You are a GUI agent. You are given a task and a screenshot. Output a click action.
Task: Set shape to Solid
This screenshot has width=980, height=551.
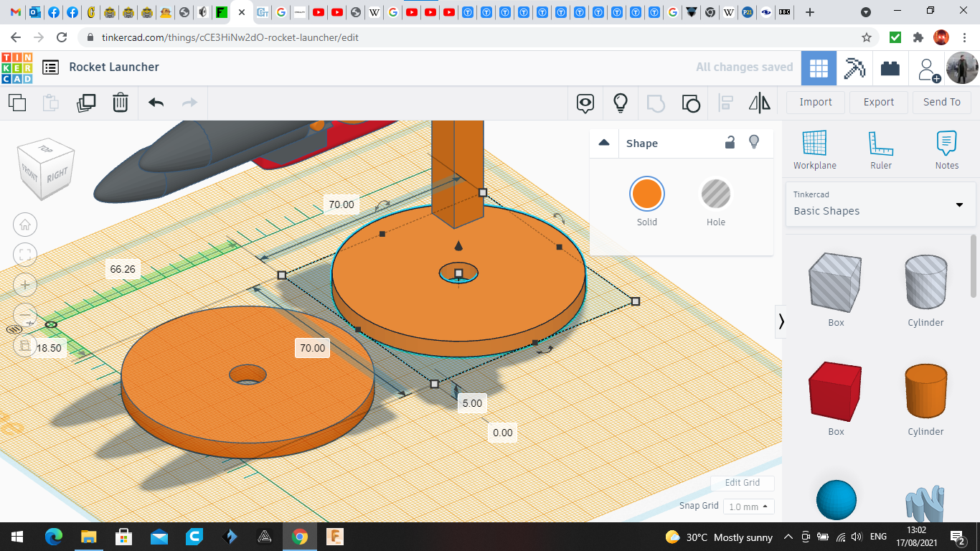(x=646, y=194)
